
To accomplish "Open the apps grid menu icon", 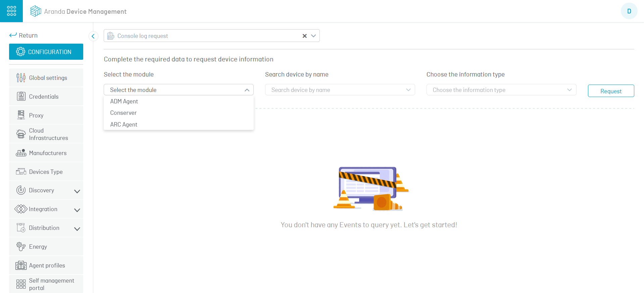I will (11, 11).
